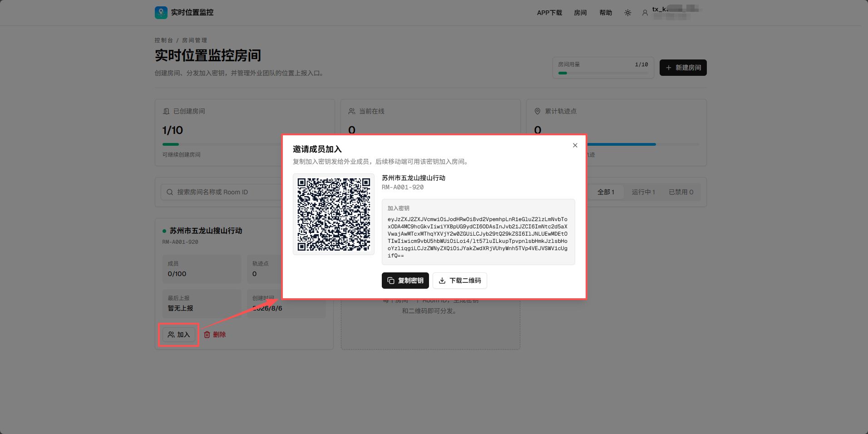Open the user account icon menu
The image size is (868, 434).
pos(645,13)
